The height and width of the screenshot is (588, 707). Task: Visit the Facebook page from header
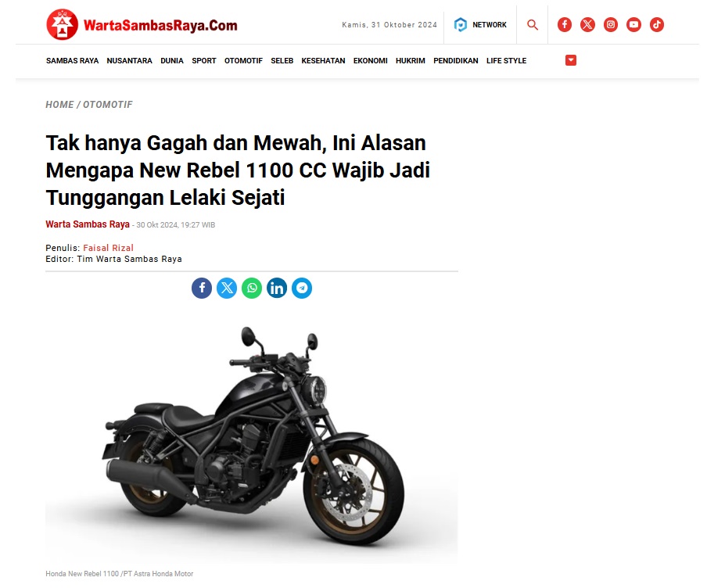564,24
